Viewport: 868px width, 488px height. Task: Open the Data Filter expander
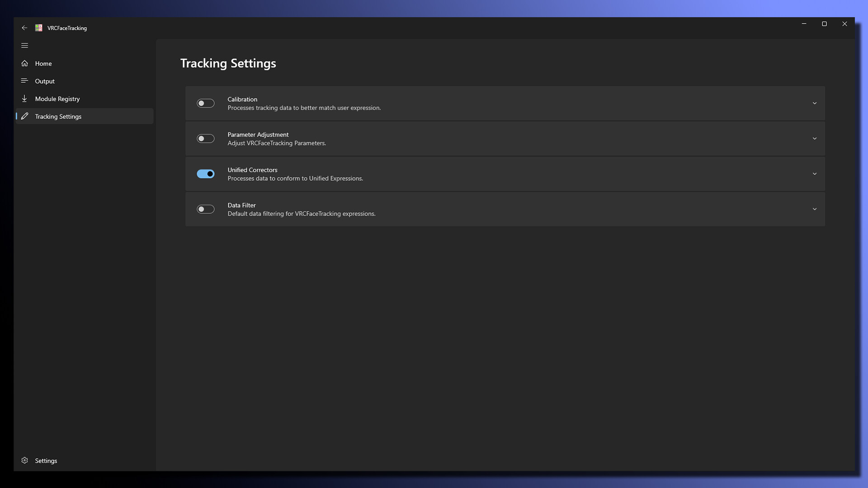(815, 209)
